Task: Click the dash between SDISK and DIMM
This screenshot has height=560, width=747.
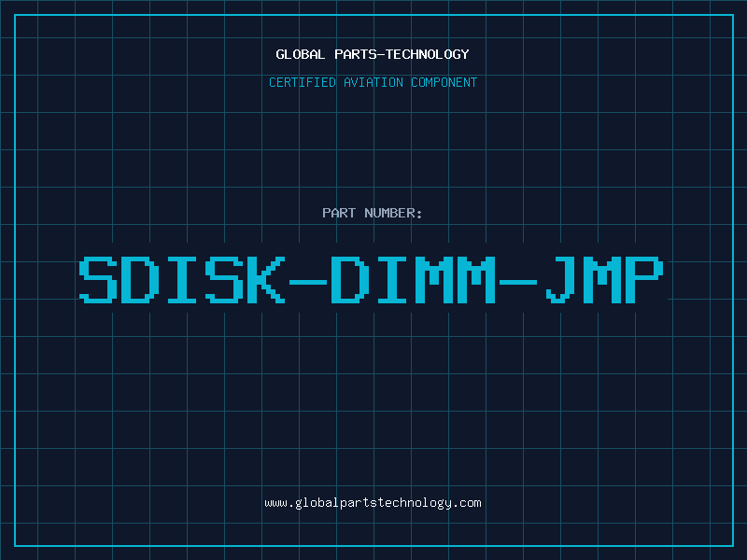Action: click(x=308, y=282)
